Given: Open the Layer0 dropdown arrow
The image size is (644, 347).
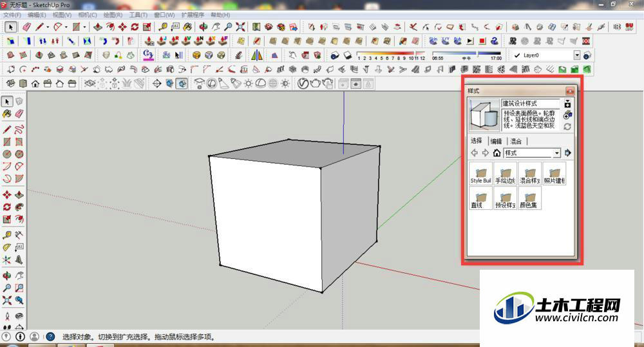Looking at the screenshot, I should click(x=577, y=55).
